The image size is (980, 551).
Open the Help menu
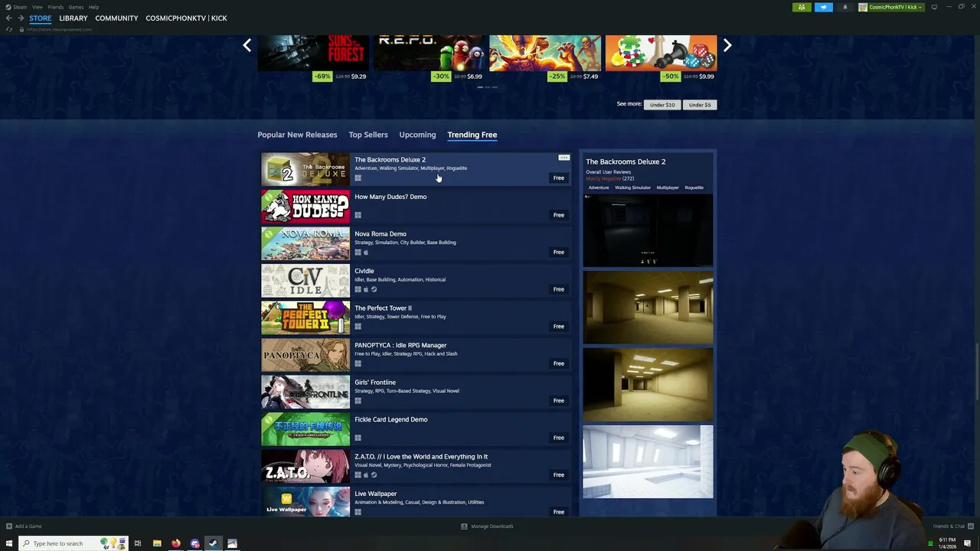pos(93,7)
